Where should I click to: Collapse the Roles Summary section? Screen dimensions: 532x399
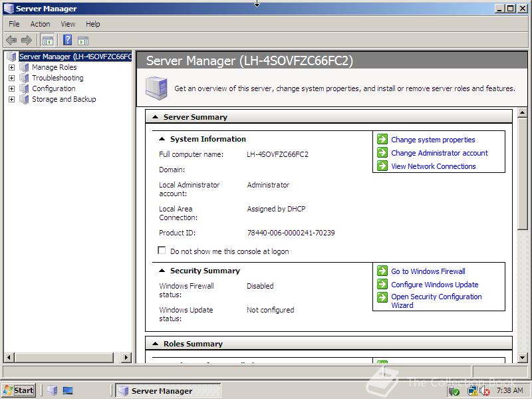156,344
